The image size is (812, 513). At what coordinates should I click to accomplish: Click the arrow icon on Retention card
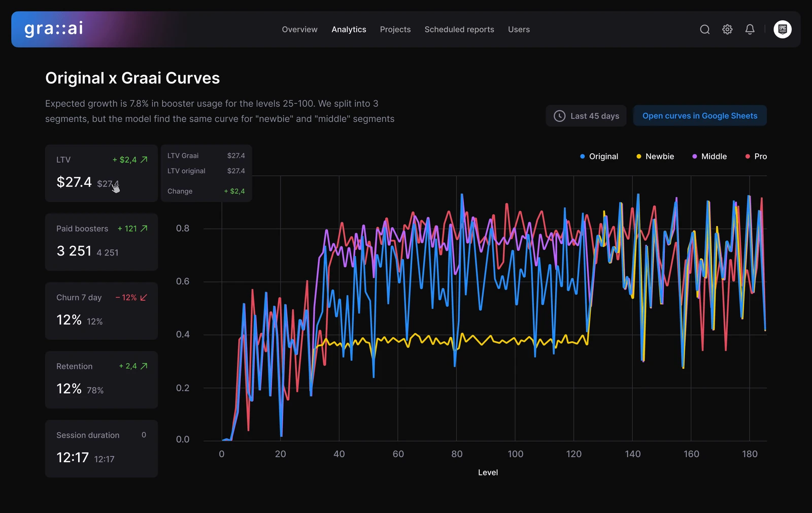coord(144,366)
